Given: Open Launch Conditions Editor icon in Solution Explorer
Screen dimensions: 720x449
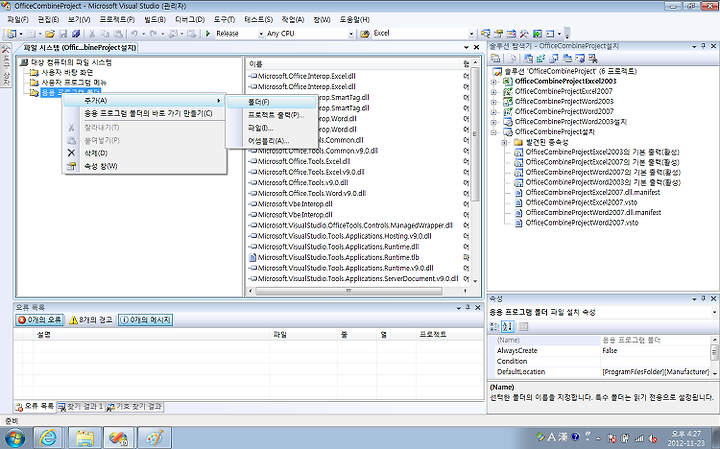Looking at the screenshot, I should [593, 58].
